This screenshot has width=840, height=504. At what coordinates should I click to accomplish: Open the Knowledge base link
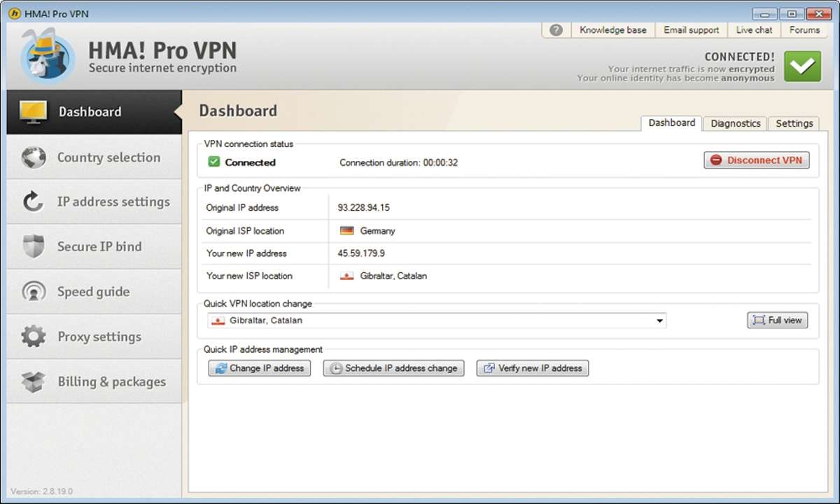click(x=613, y=30)
